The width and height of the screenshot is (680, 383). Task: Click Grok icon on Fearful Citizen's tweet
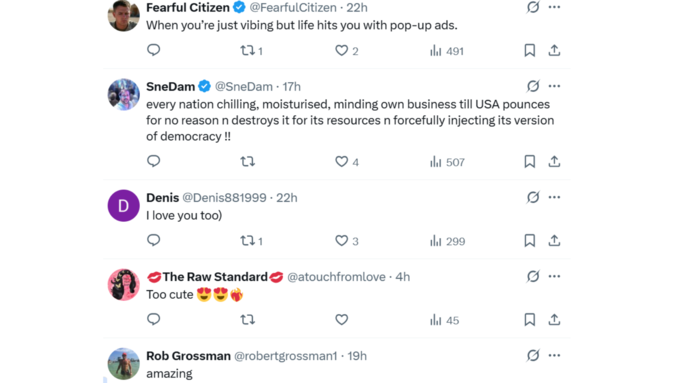click(533, 7)
